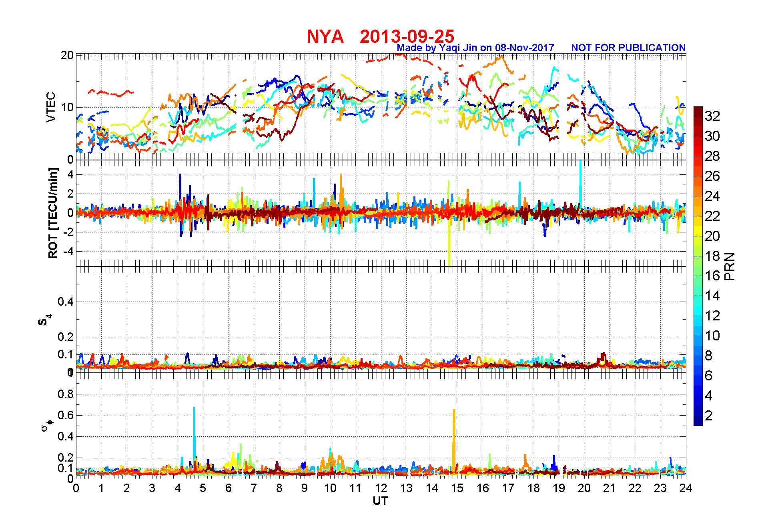Click the ROT axis tick "-4"
The height and width of the screenshot is (532, 762).
click(68, 252)
